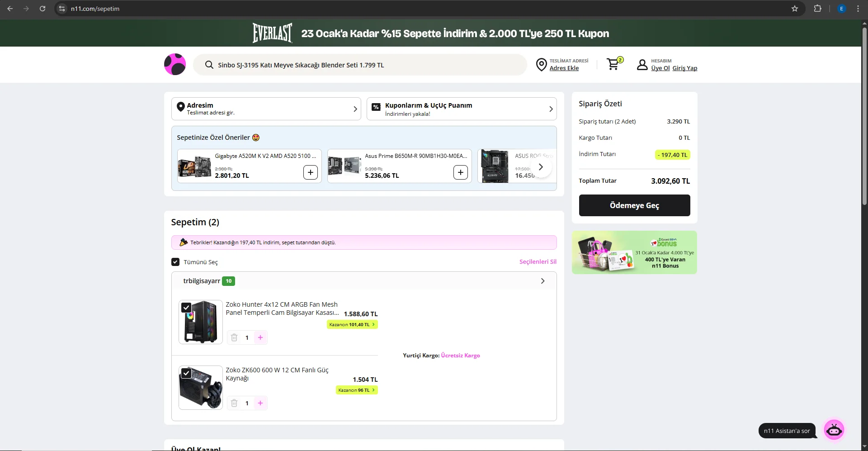
Task: Open Zoko Hunter case product thumbnail
Action: pos(201,322)
